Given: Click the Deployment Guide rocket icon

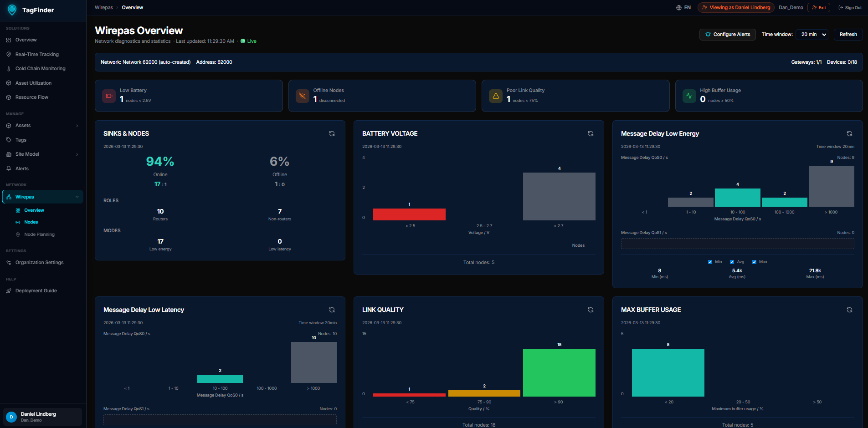Looking at the screenshot, I should [x=9, y=291].
